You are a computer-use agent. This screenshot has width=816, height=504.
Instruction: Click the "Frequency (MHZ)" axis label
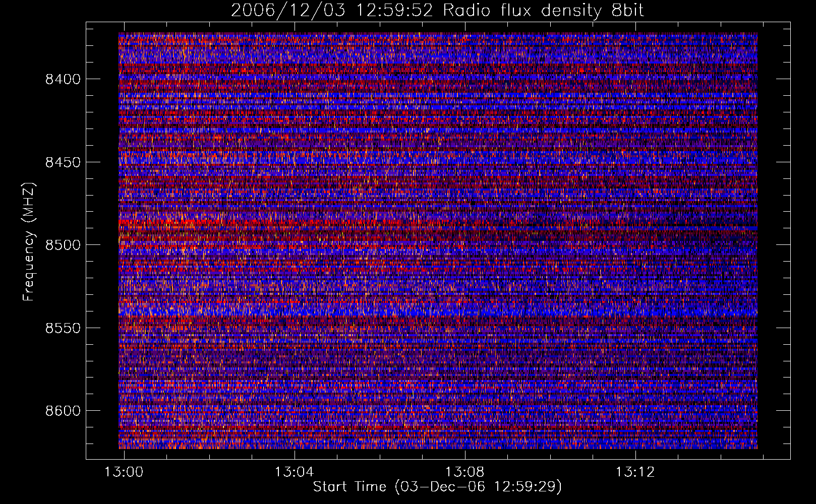pos(29,242)
